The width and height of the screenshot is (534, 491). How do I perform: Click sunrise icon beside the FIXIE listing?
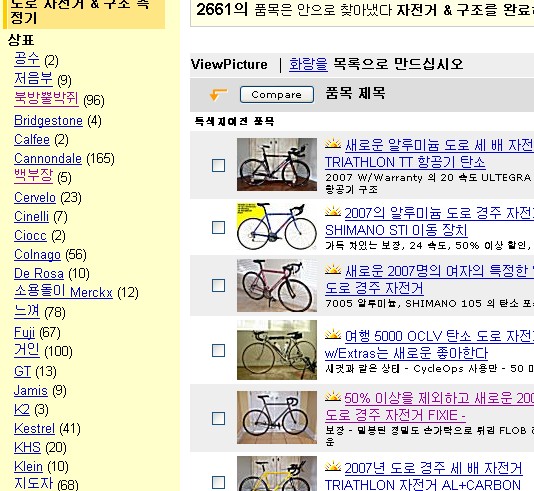[x=333, y=396]
